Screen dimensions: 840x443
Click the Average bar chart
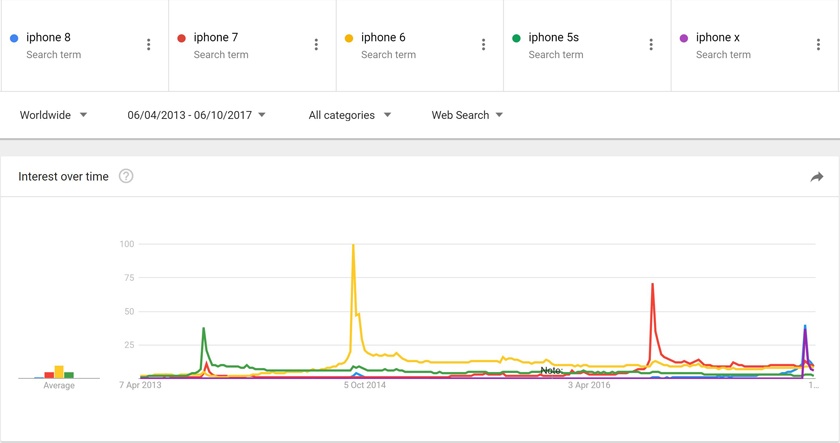tap(59, 372)
